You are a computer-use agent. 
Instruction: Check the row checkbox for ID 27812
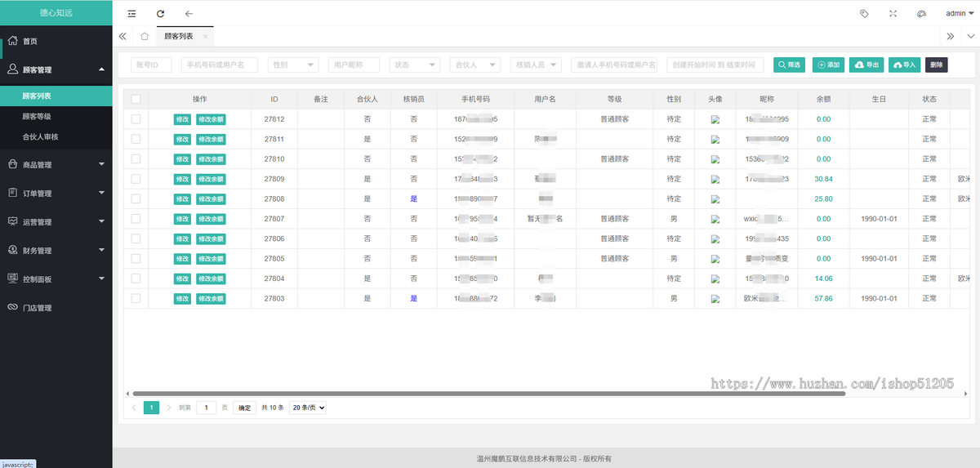click(x=136, y=119)
